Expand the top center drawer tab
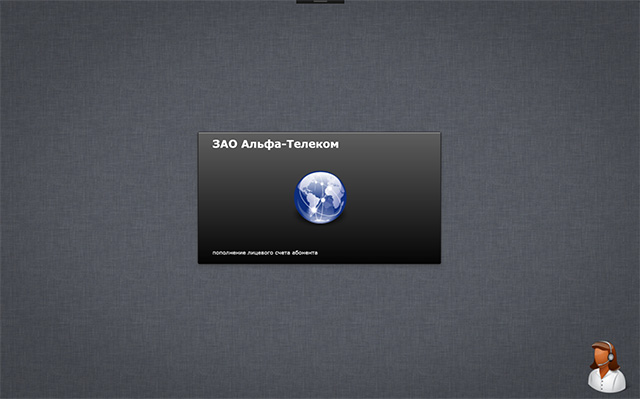 [x=320, y=2]
